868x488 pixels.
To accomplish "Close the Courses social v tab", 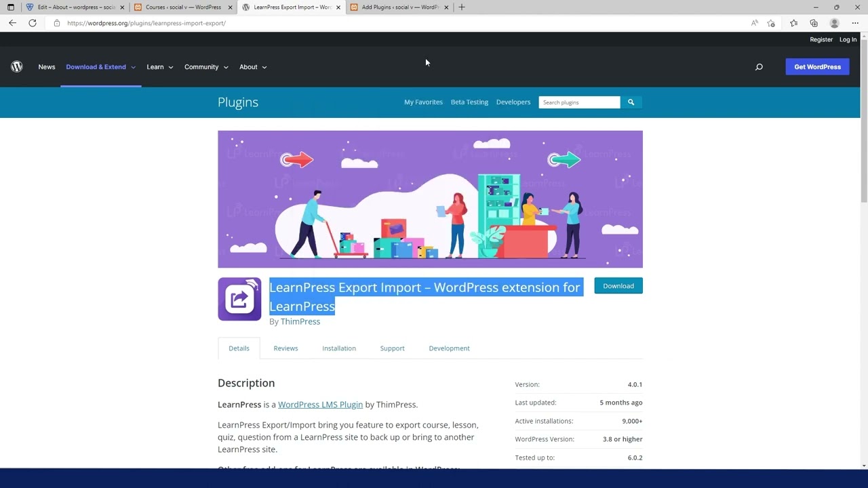I will tap(230, 7).
